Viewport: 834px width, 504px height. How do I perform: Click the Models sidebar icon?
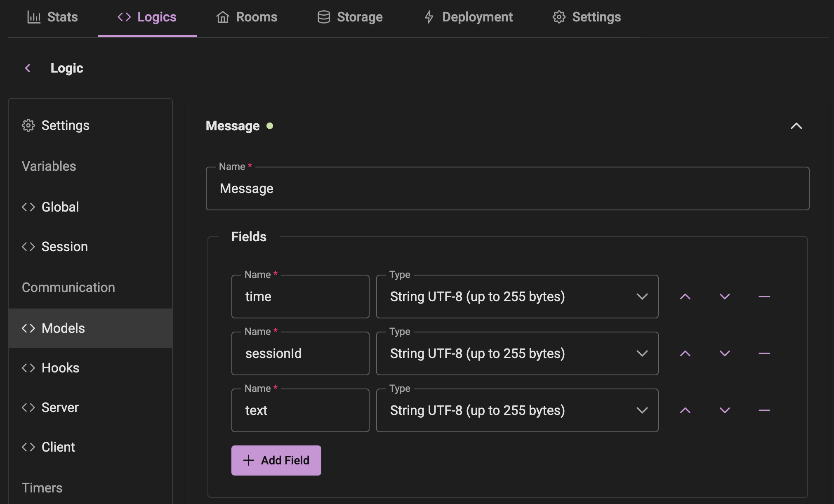[x=28, y=327]
